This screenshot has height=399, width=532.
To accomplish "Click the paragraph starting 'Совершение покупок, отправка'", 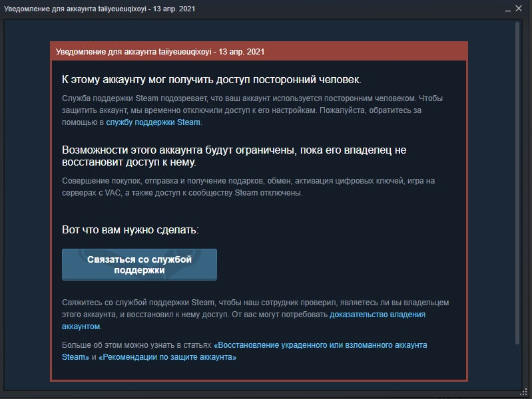I will (x=248, y=187).
